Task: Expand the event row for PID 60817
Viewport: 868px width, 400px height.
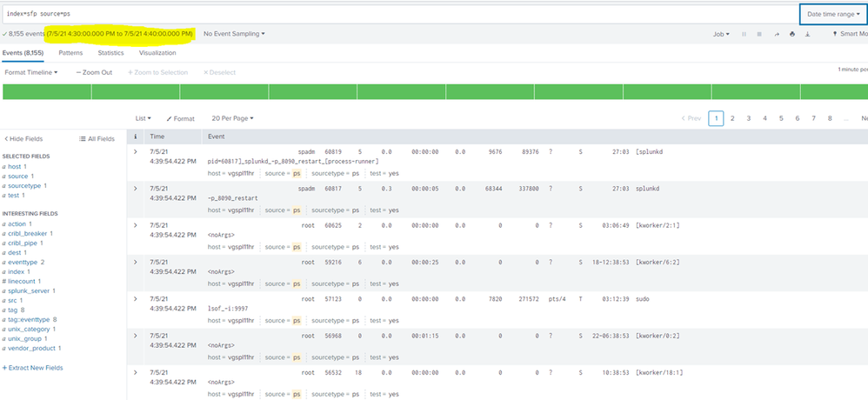Action: 135,189
